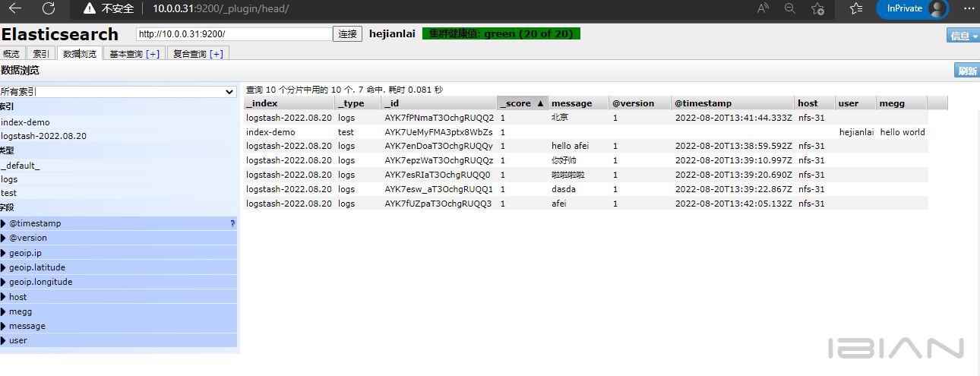Click the megg column header
Image resolution: width=980 pixels, height=376 pixels.
click(x=903, y=103)
